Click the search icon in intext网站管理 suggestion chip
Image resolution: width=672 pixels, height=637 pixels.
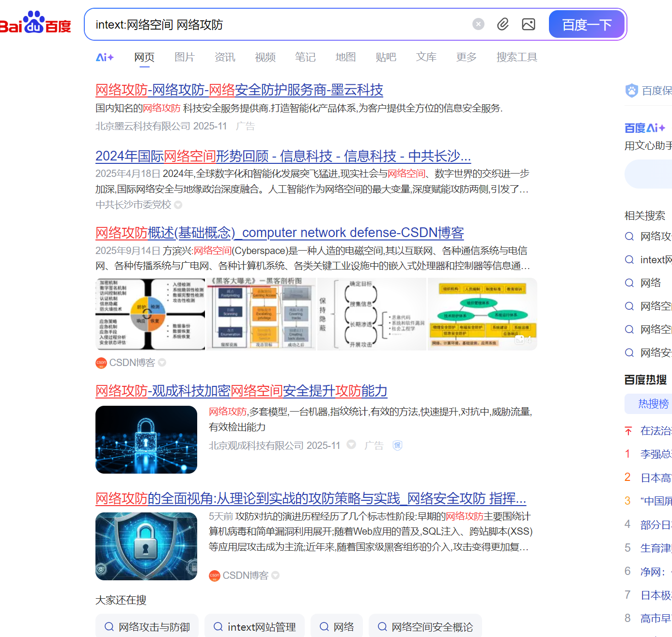218,627
